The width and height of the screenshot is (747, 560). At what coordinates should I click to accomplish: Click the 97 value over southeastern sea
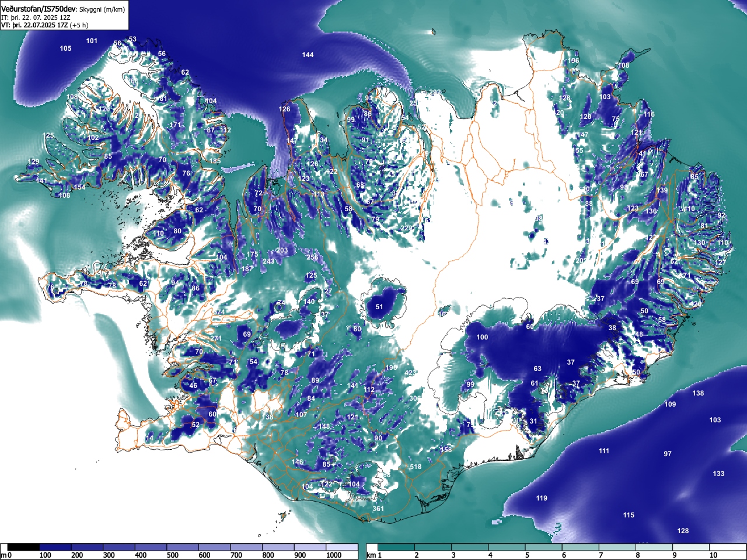coord(668,454)
